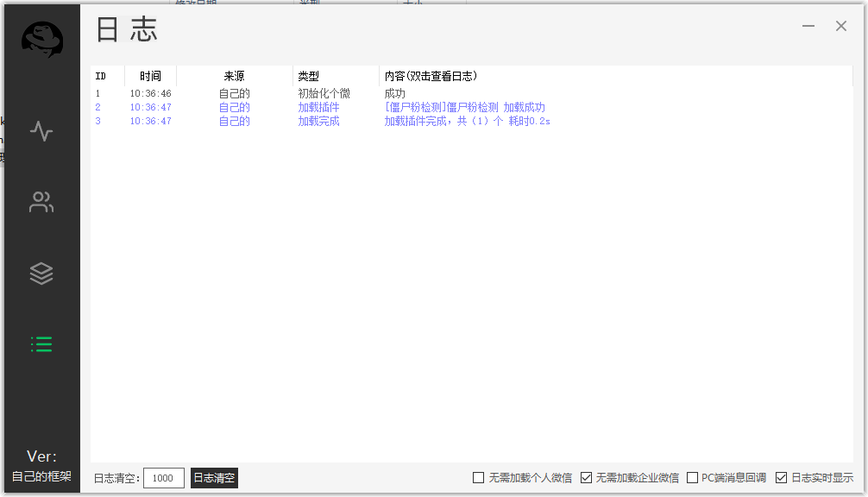Sort by the ID column header

[108, 76]
